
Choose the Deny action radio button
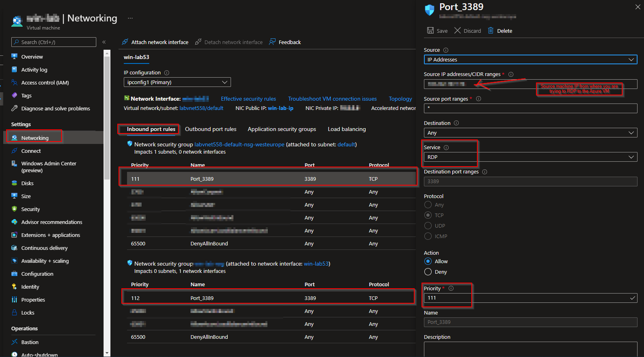click(428, 272)
